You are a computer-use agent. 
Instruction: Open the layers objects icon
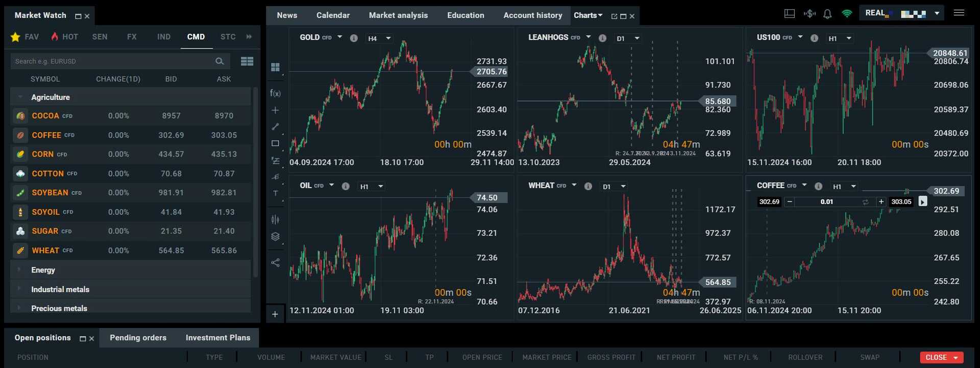point(275,237)
